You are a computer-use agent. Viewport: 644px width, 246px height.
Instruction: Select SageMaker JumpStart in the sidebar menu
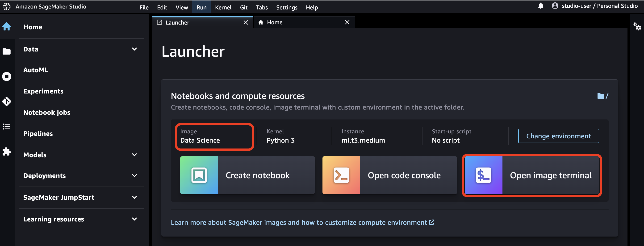tap(59, 197)
